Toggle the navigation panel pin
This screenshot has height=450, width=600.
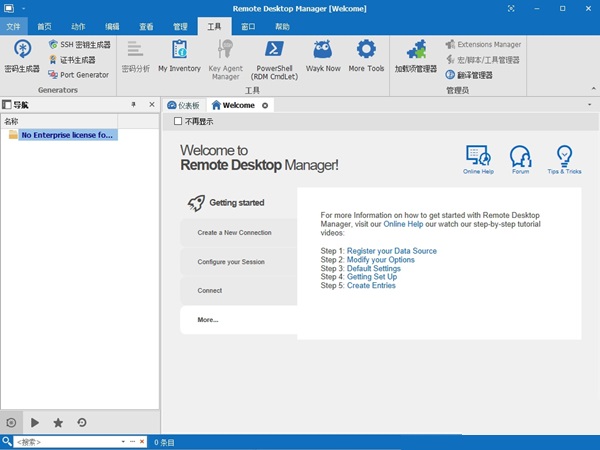point(133,104)
